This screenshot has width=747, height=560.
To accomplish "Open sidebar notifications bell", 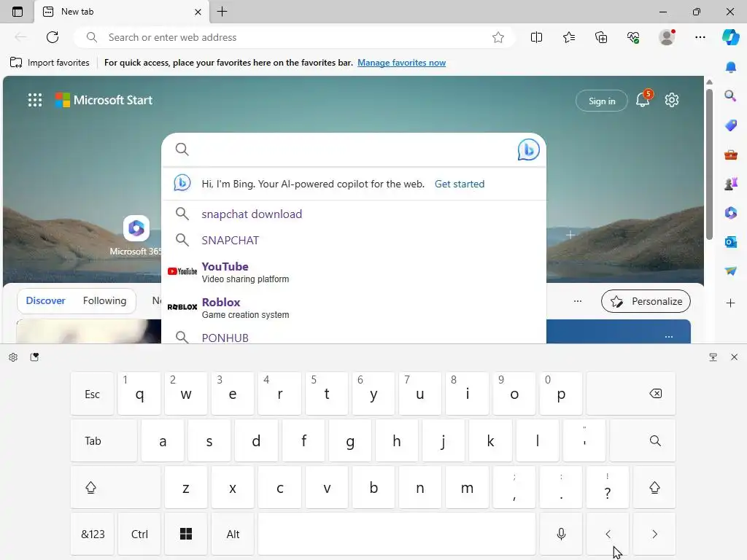I will (x=730, y=67).
